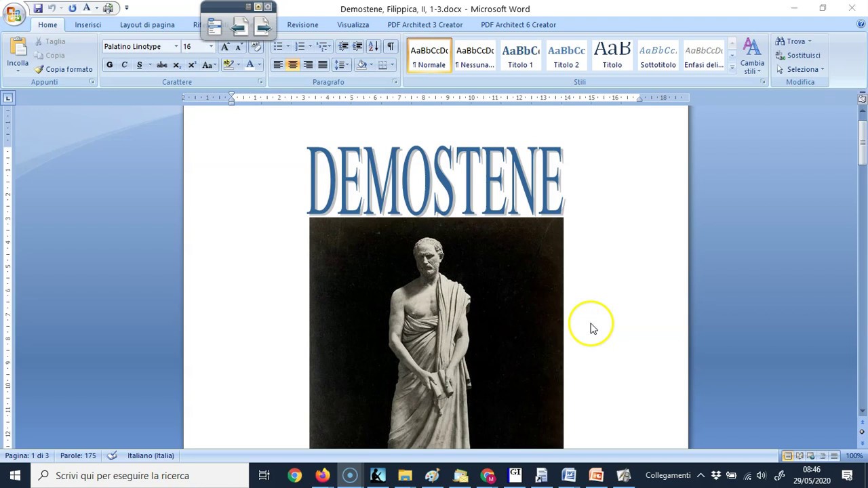Image resolution: width=868 pixels, height=488 pixels.
Task: Expand the line spacing dropdown
Action: click(347, 65)
